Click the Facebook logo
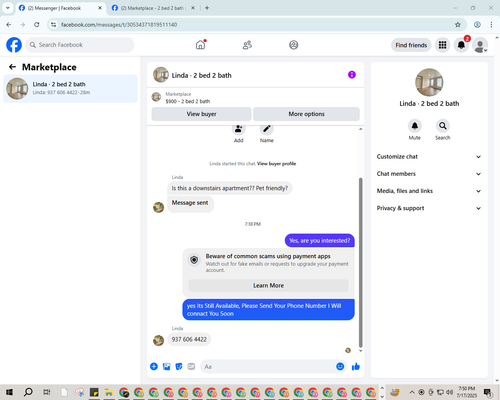The image size is (500, 400). coord(14,45)
